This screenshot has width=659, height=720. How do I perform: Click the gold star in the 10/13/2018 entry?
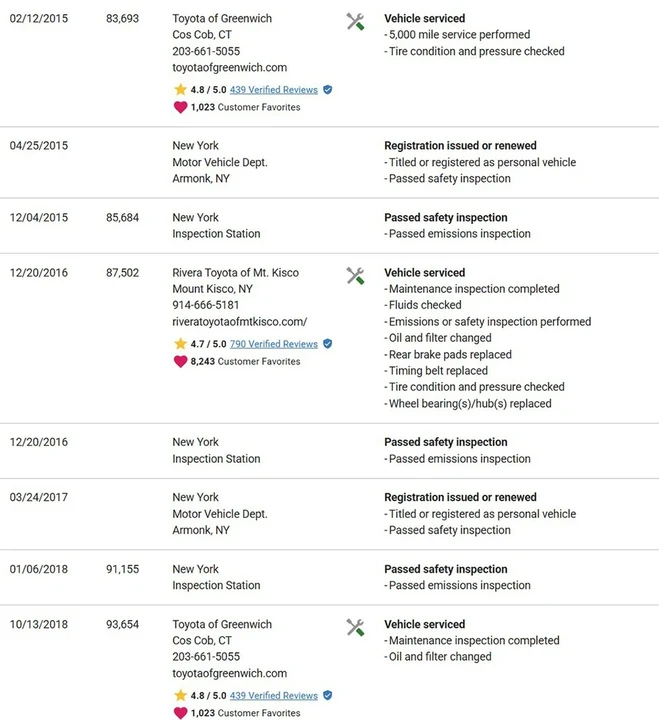click(180, 695)
